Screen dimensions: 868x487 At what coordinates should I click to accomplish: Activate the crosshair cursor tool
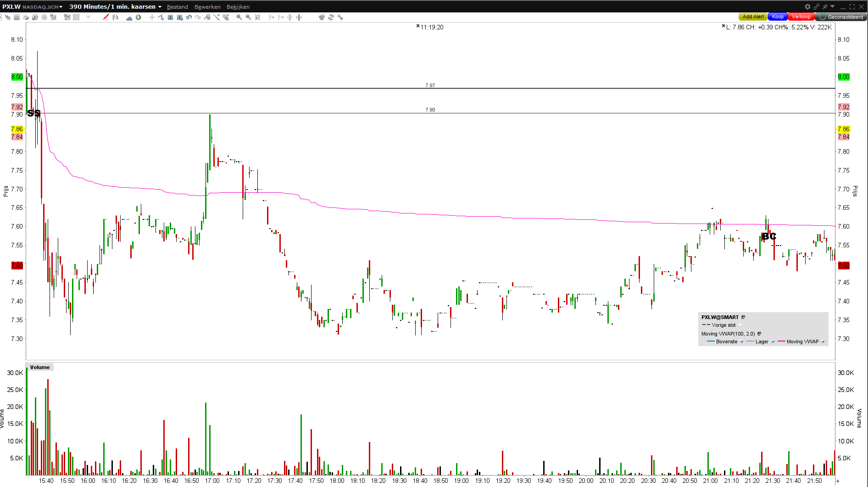coord(152,17)
